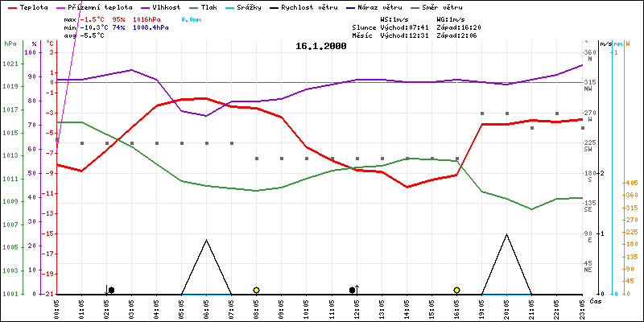Click the sunset sun marker near 16:05

(456, 290)
